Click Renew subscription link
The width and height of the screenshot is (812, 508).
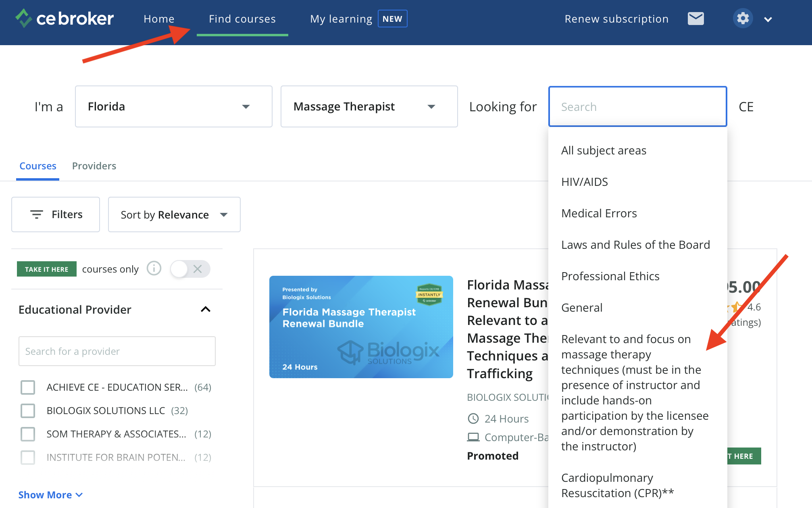click(616, 19)
